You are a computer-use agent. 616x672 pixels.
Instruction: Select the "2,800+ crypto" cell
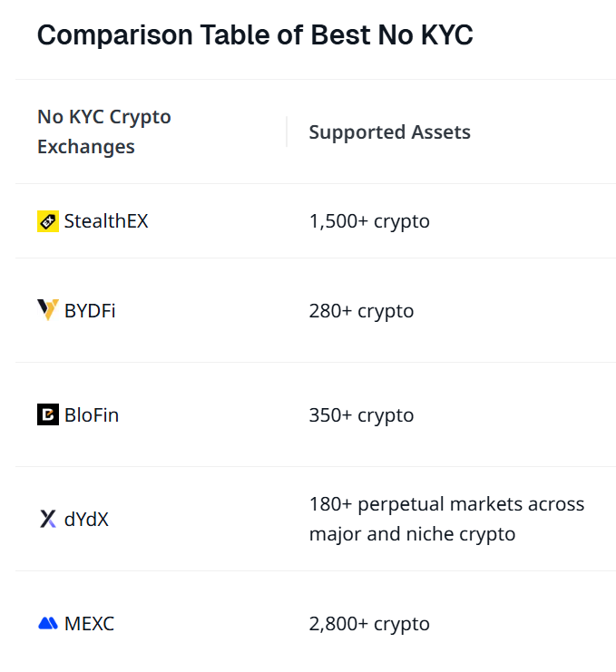coord(369,624)
